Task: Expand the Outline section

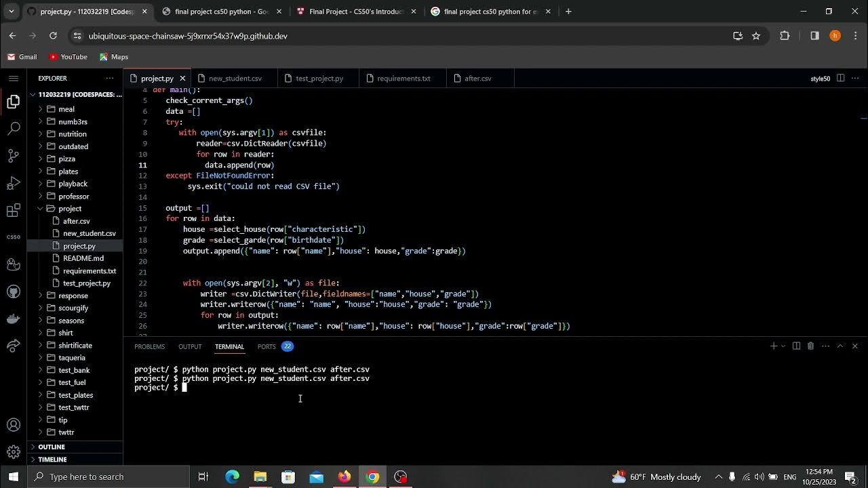Action: (x=75, y=447)
